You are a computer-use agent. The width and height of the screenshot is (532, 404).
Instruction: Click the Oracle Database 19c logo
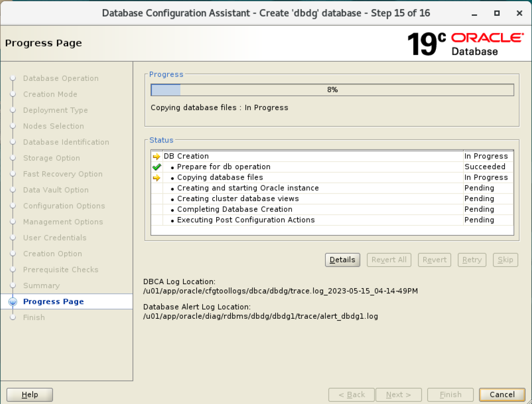point(465,44)
